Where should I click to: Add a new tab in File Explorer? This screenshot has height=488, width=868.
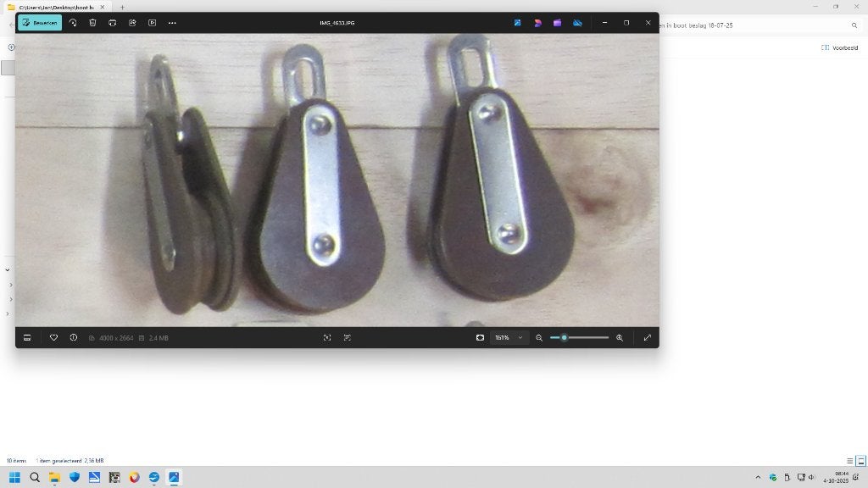122,7
